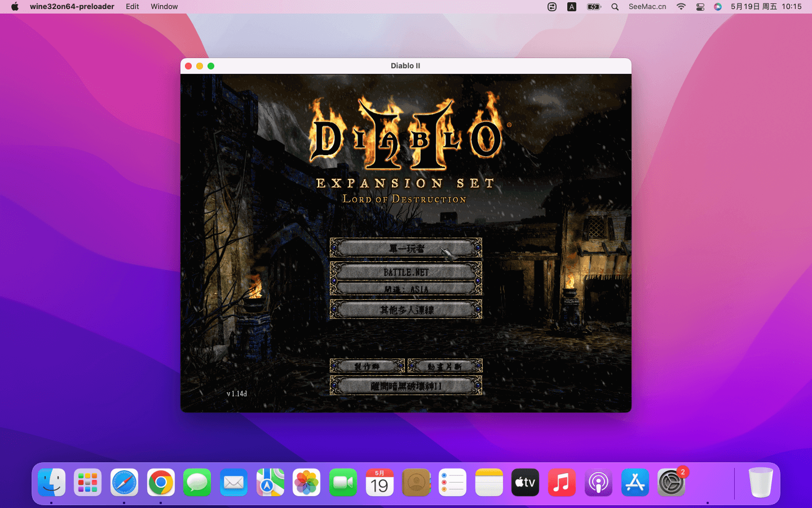Open the Window menu
Viewport: 812px width, 508px height.
pos(164,7)
